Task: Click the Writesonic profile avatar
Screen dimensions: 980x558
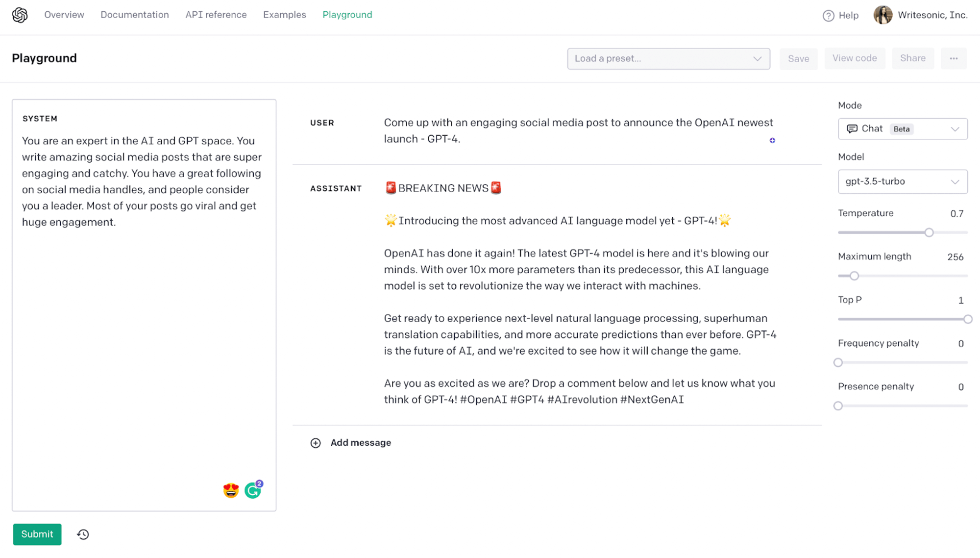Action: point(882,15)
